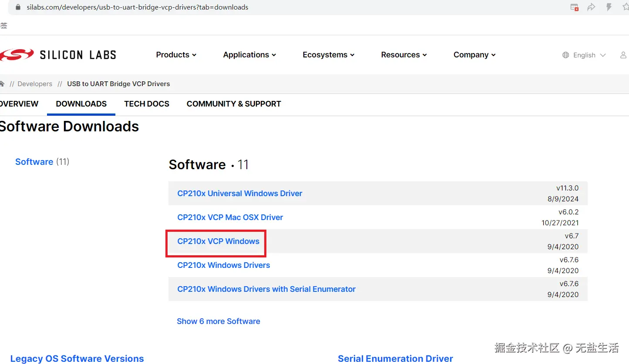
Task: Click the lightning bolt icon in address bar
Action: coord(609,7)
